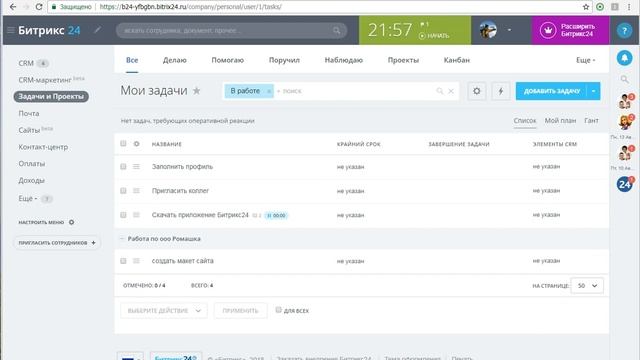
Task: Bookmark the page with the star icon
Action: click(x=586, y=7)
